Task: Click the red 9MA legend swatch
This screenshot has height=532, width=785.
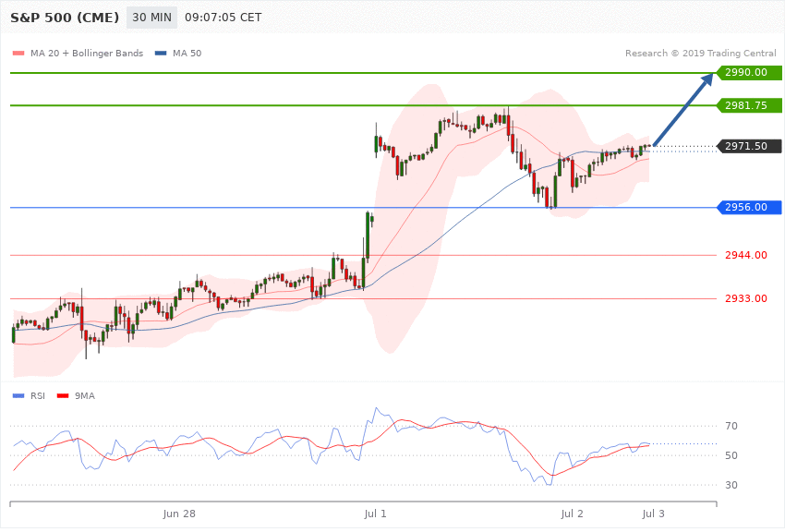Action: (x=63, y=396)
